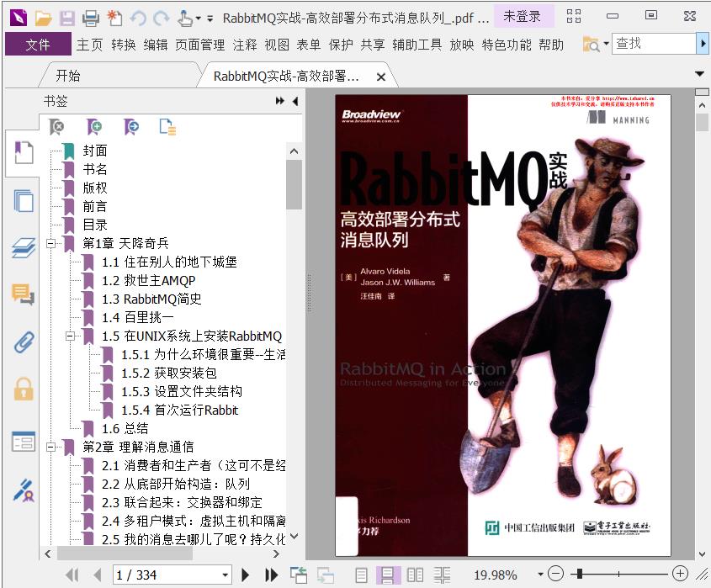
Task: Go to the first page
Action: point(72,575)
